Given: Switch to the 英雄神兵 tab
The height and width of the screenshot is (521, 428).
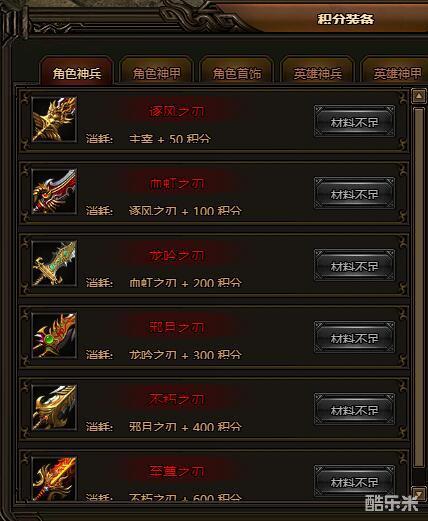Looking at the screenshot, I should pyautogui.click(x=317, y=71).
